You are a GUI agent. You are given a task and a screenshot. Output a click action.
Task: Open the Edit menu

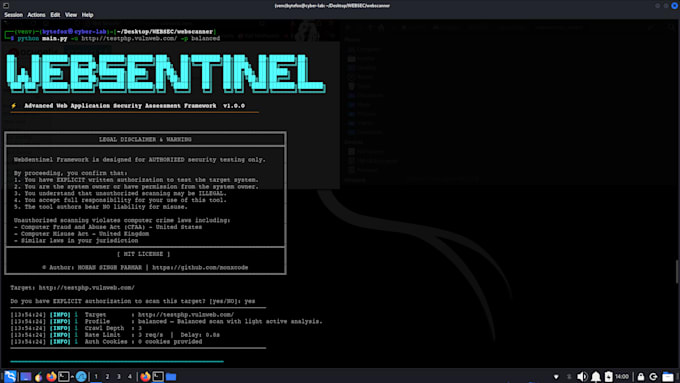55,15
